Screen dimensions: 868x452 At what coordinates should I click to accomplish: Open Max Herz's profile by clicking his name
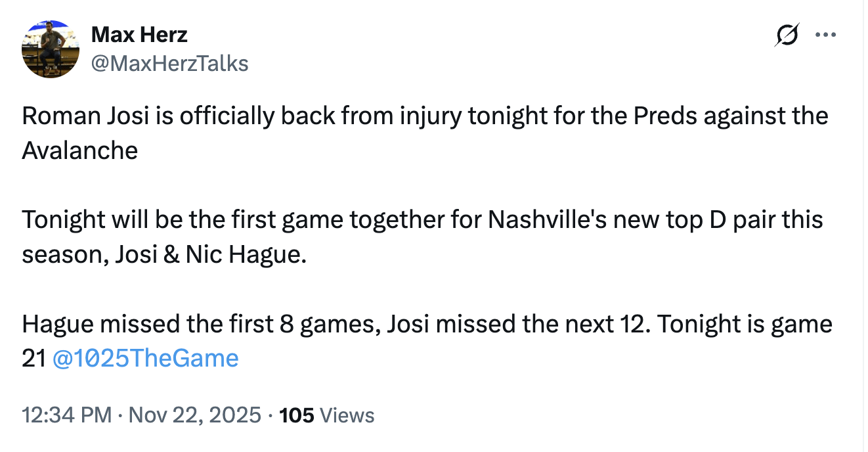click(140, 34)
